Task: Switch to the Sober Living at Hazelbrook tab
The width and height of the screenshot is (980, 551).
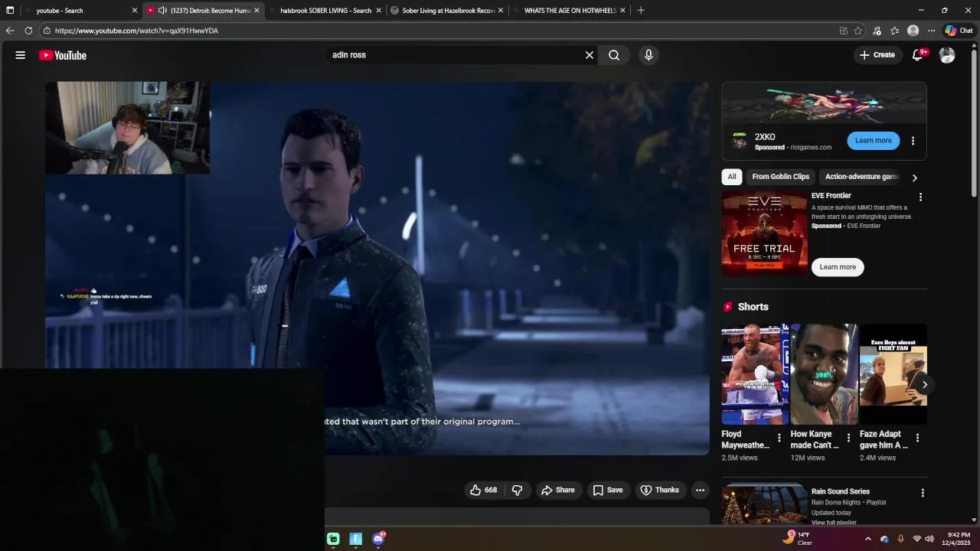Action: coord(447,11)
